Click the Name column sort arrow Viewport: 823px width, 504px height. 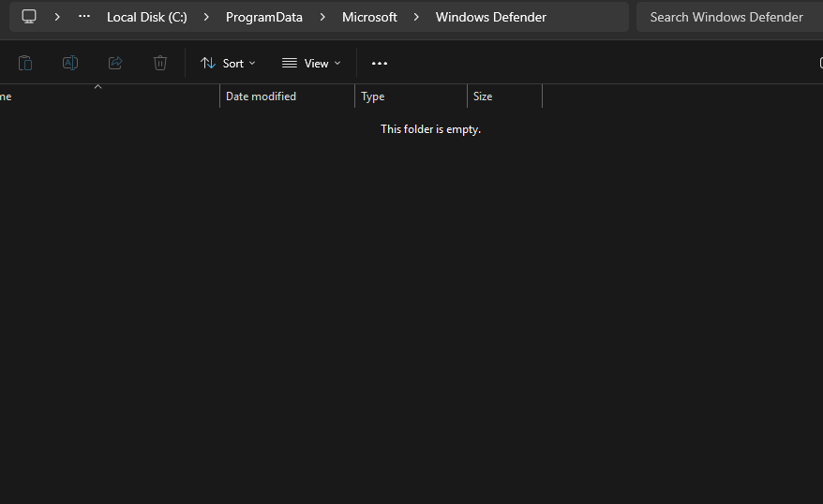pos(97,86)
